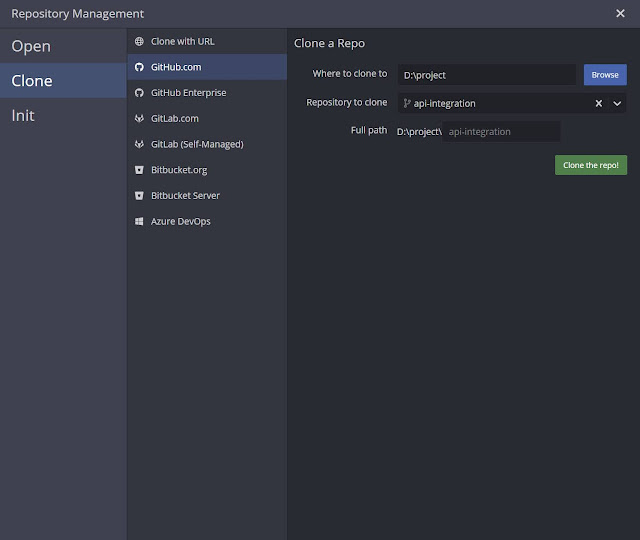Choose Clone with URL option

pos(207,41)
